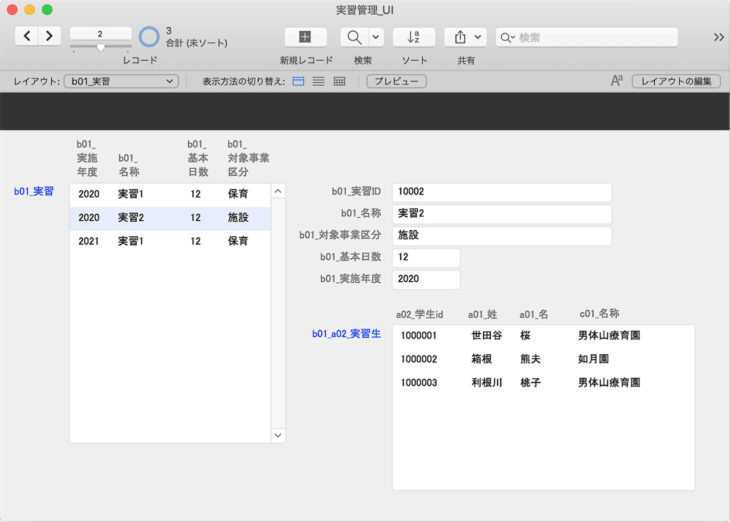Go to the previous record arrow
This screenshot has width=730, height=522.
[x=27, y=36]
